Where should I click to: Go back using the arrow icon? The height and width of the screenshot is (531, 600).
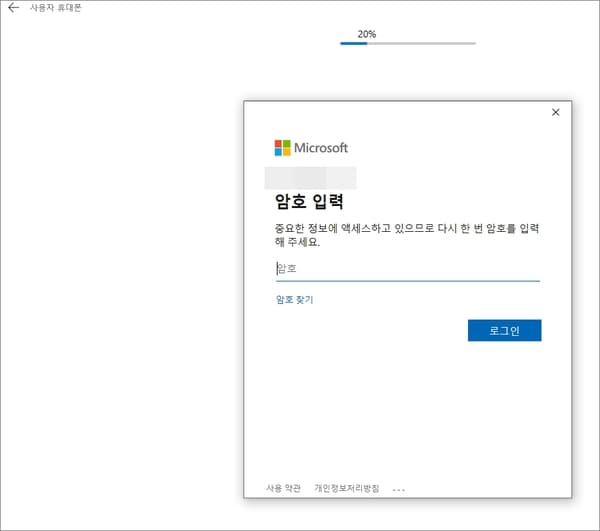pyautogui.click(x=13, y=8)
